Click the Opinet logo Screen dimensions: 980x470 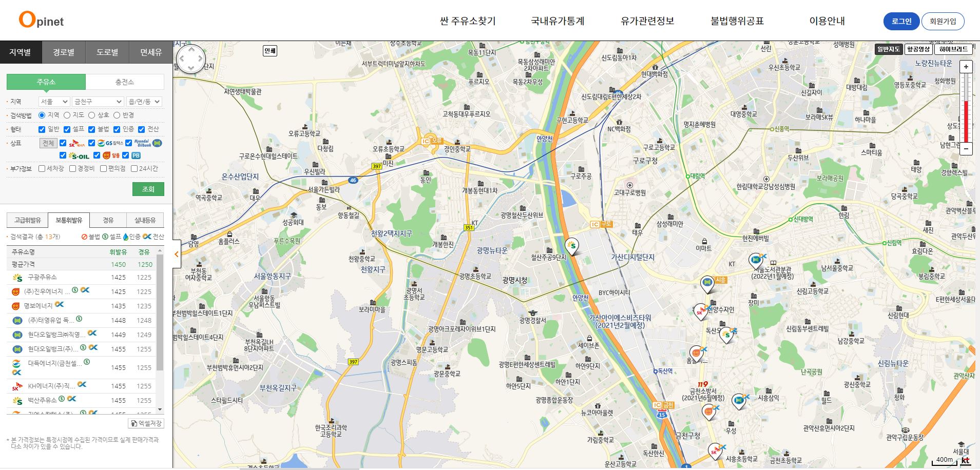tap(41, 20)
